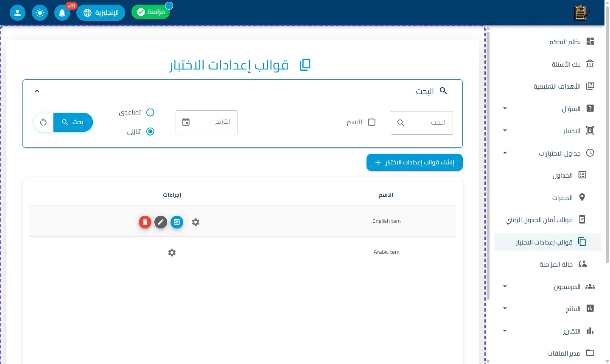Click the blue بحث search button
This screenshot has width=610, height=364.
(x=73, y=122)
